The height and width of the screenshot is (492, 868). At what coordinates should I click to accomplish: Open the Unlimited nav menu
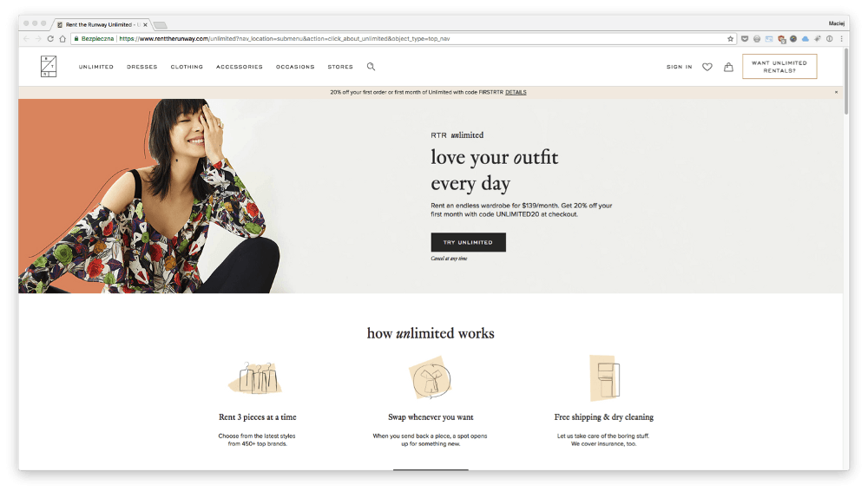pyautogui.click(x=95, y=67)
